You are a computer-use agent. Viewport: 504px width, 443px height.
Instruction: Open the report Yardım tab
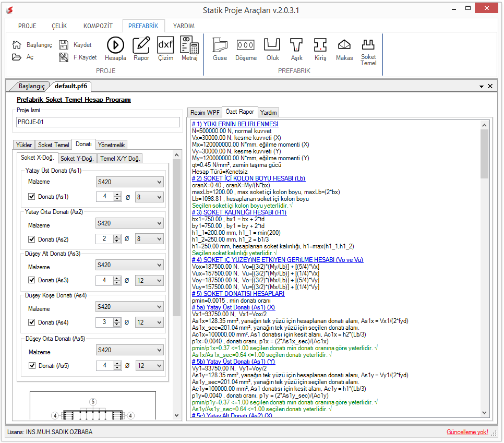click(x=268, y=113)
